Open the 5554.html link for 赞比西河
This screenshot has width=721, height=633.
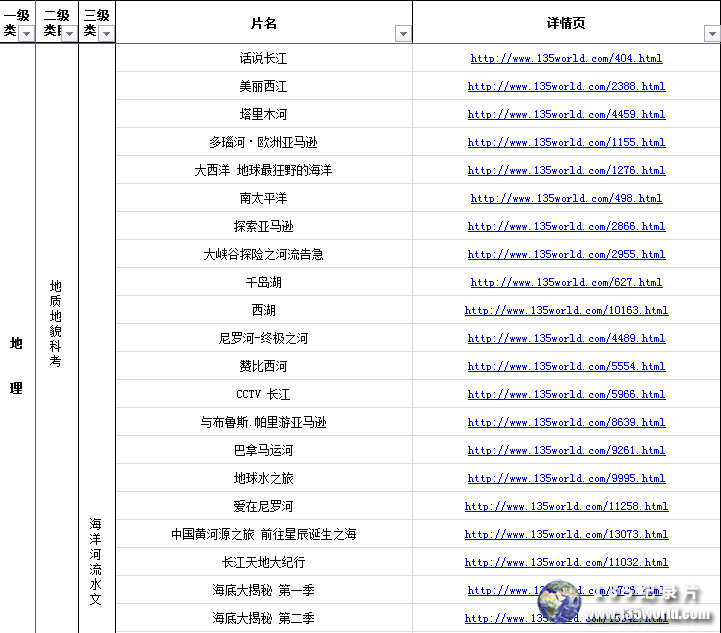pos(566,367)
